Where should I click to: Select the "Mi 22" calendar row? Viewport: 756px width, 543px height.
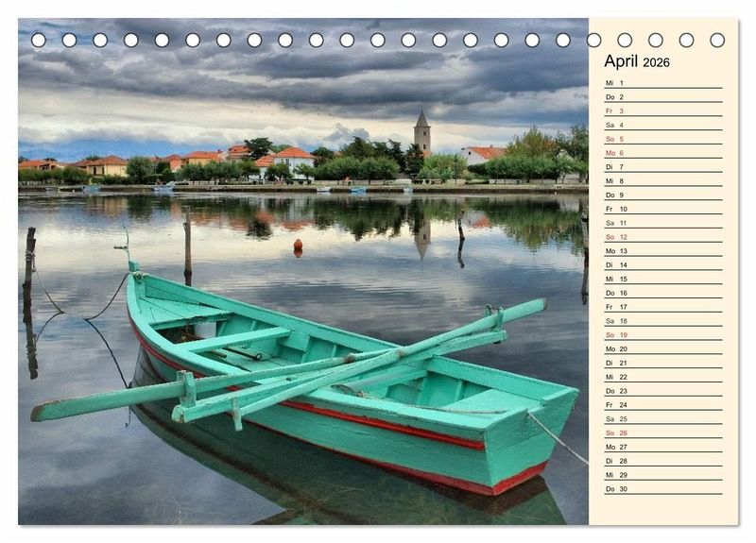pos(663,376)
